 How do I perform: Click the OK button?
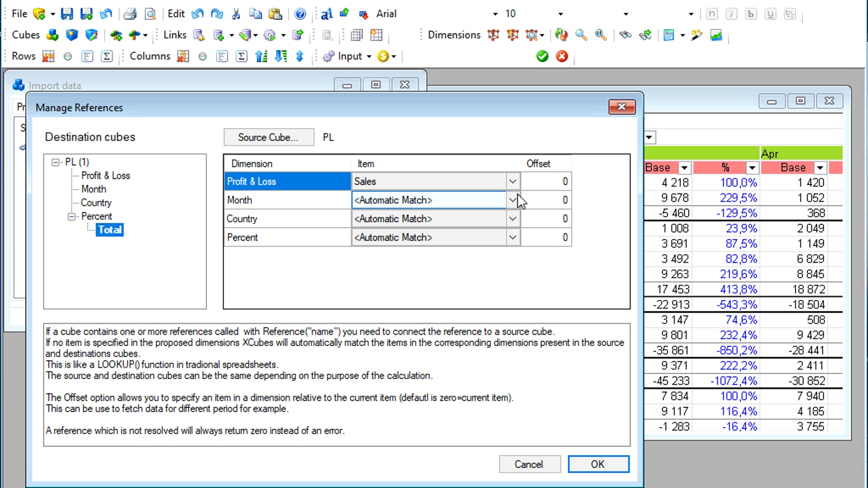coord(598,464)
